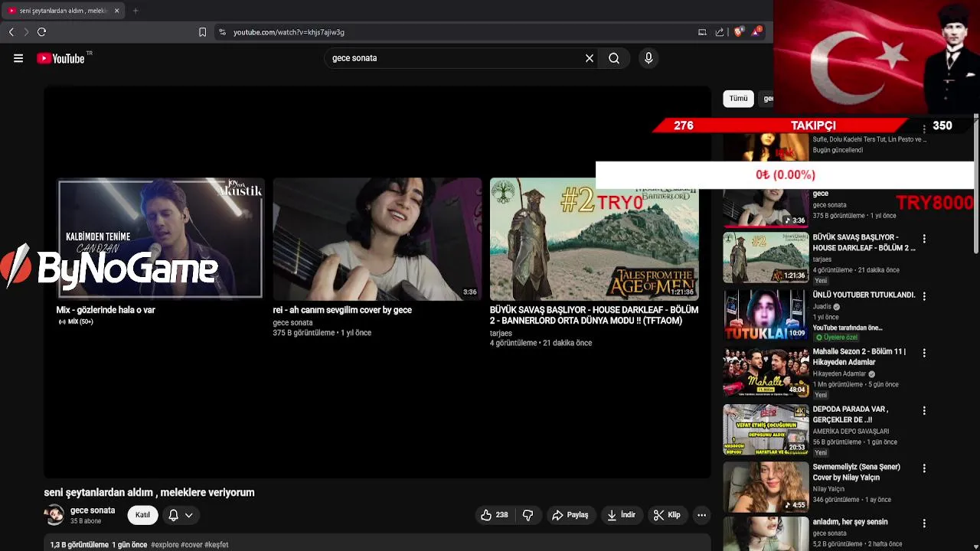The width and height of the screenshot is (980, 551).
Task: Click the address bar URL youtube.com/watch
Action: click(289, 32)
